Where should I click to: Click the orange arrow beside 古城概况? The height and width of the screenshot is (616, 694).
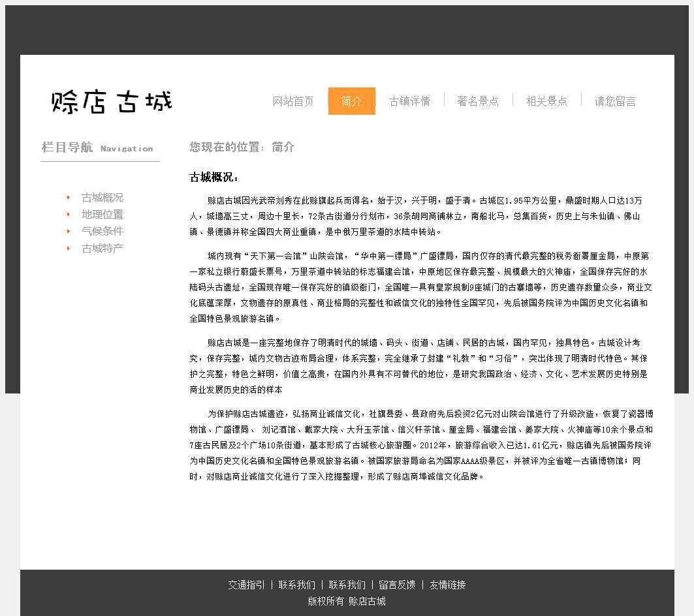tap(68, 197)
